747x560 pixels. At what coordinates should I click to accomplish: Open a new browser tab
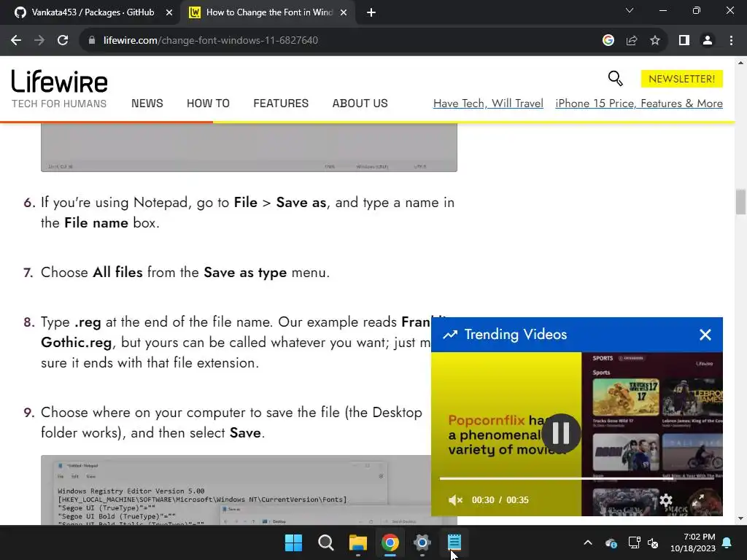pyautogui.click(x=371, y=12)
